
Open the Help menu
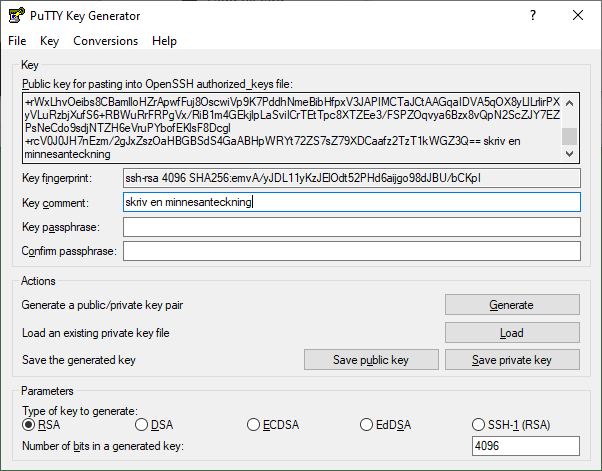pos(164,41)
